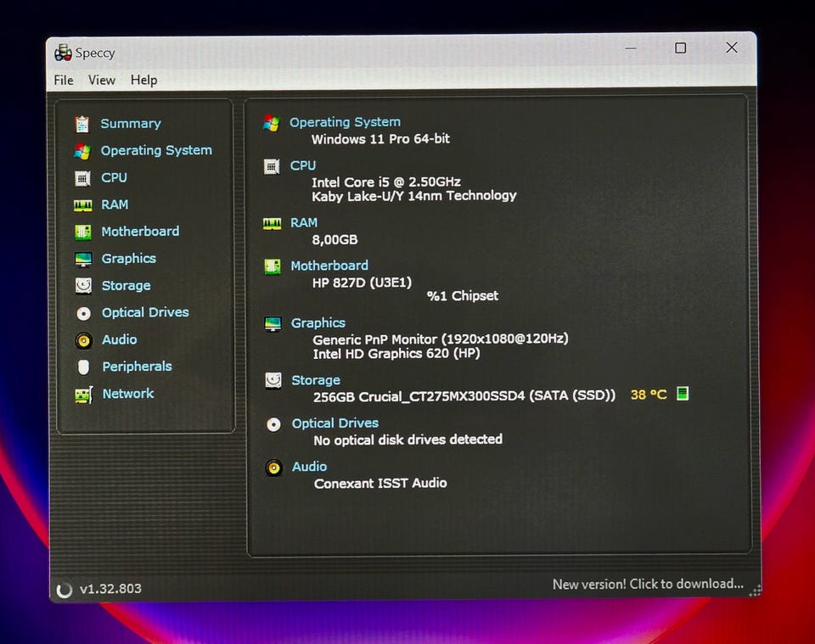The width and height of the screenshot is (815, 644).
Task: Click the Peripherals mouse icon in sidebar
Action: click(x=83, y=367)
